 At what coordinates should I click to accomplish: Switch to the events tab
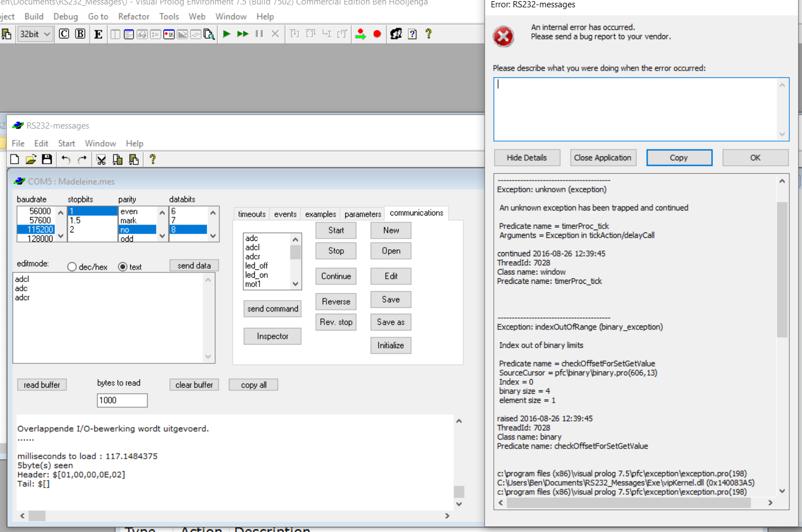(x=285, y=214)
